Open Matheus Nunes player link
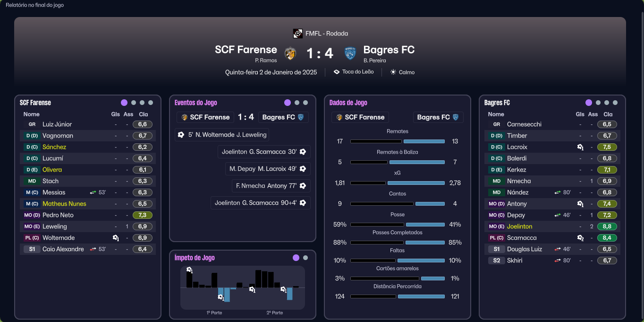Screen dimensions: 644x322 tap(64, 204)
